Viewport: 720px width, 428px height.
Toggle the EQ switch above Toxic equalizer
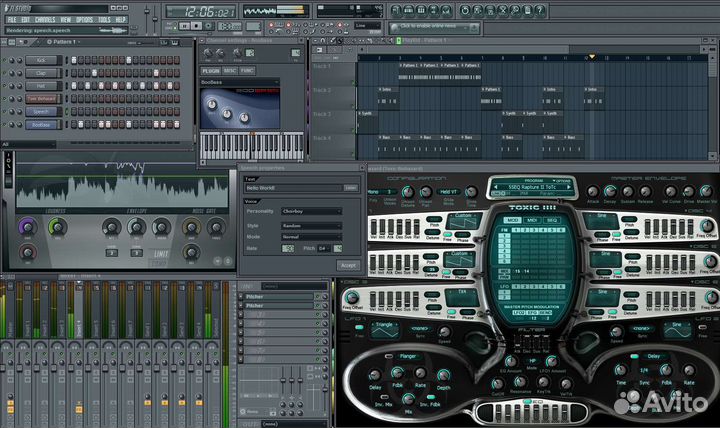[x=526, y=402]
